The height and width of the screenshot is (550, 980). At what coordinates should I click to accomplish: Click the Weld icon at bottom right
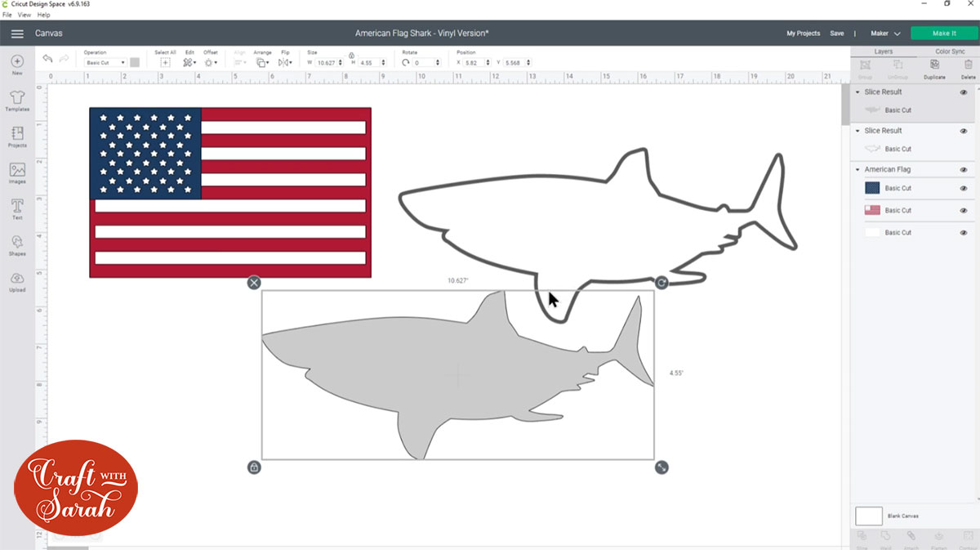(886, 536)
